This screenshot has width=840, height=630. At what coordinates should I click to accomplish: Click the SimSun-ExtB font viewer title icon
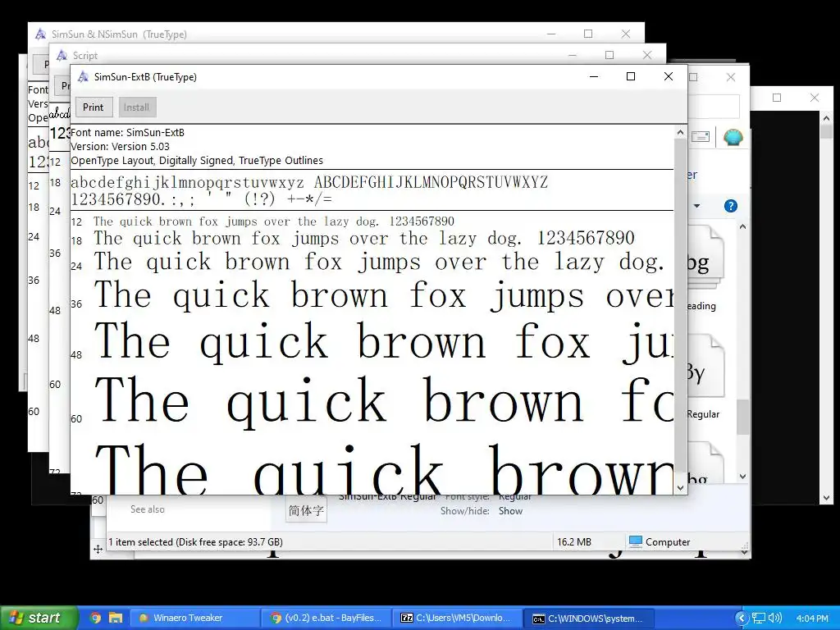coord(83,76)
